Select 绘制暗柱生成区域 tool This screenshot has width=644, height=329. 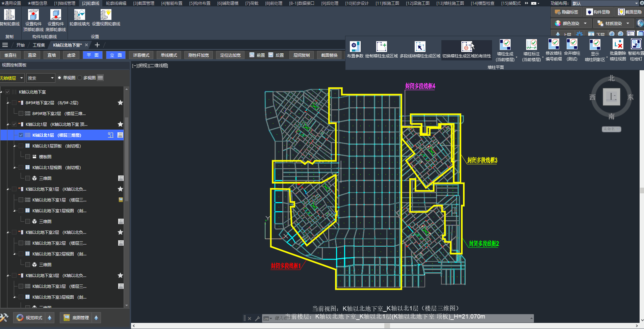tap(381, 47)
